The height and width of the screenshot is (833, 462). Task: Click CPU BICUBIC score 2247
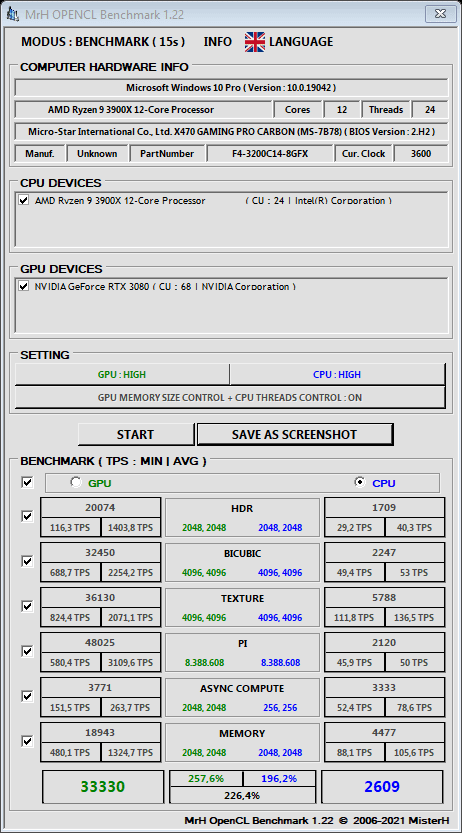[384, 552]
